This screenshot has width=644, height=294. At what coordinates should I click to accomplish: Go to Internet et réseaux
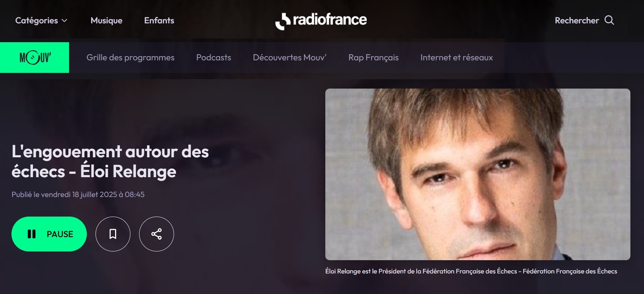(457, 58)
